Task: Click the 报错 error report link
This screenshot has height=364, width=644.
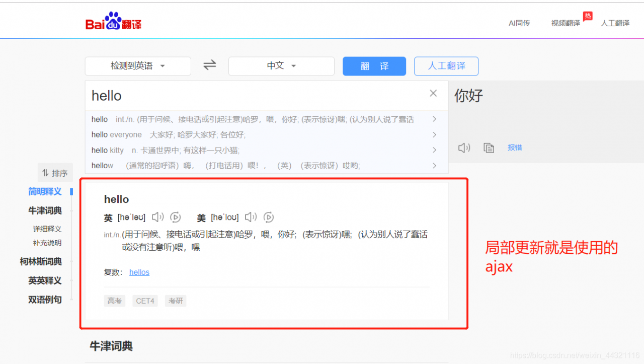Action: click(x=515, y=148)
